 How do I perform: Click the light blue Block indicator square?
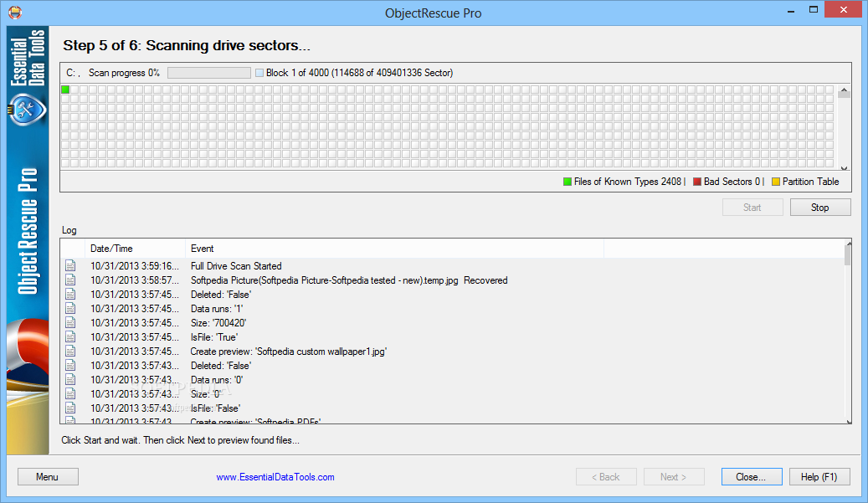pyautogui.click(x=259, y=73)
